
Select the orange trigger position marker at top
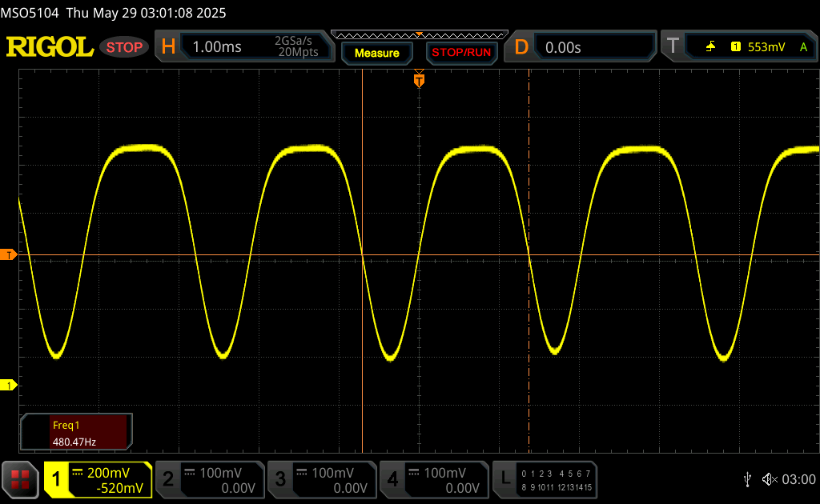tap(419, 79)
